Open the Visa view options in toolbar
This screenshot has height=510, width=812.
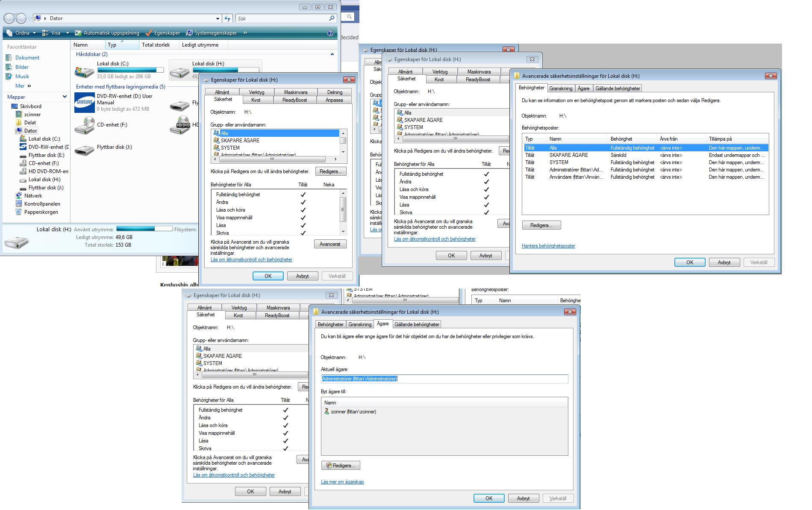click(56, 33)
